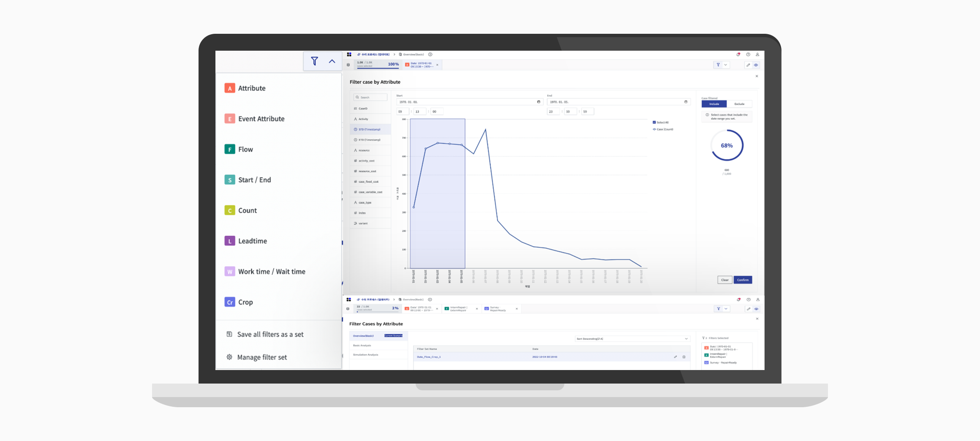Select ETD (Timestamp) attribute in list
This screenshot has height=441, width=980.
(x=369, y=140)
